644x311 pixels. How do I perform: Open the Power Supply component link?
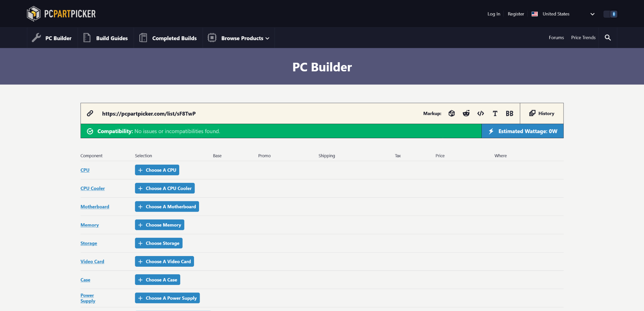point(88,298)
